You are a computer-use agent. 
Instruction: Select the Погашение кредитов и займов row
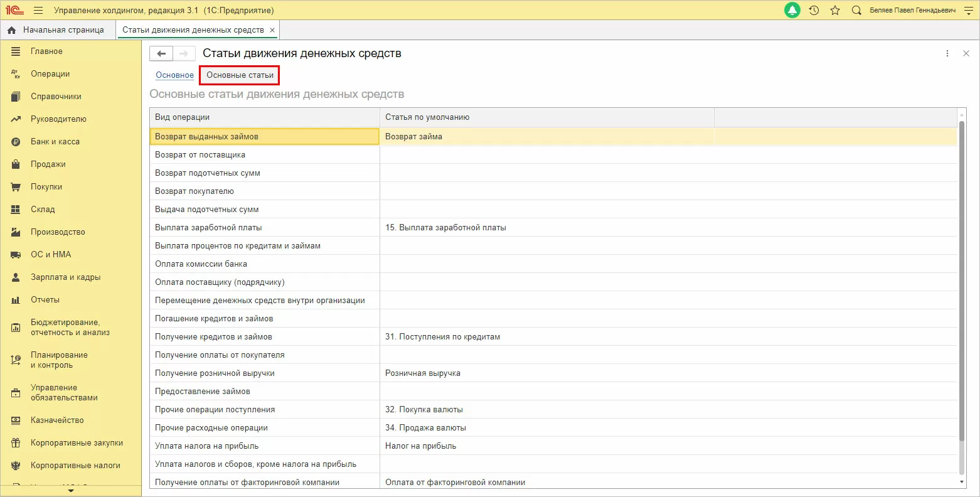point(553,319)
